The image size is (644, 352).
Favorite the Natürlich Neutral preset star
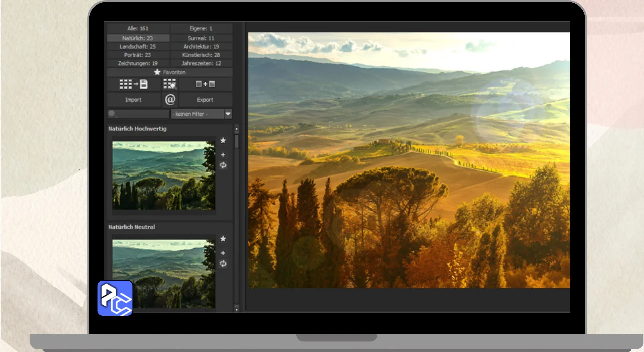point(223,239)
